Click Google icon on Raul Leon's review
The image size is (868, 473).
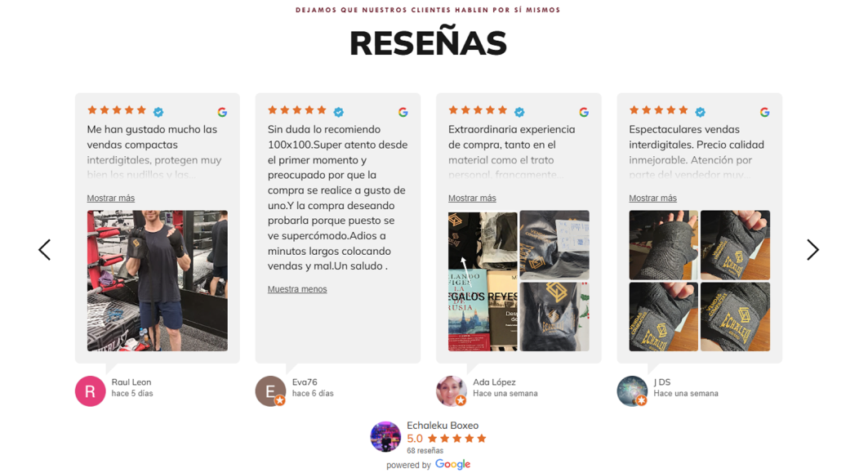(x=222, y=113)
